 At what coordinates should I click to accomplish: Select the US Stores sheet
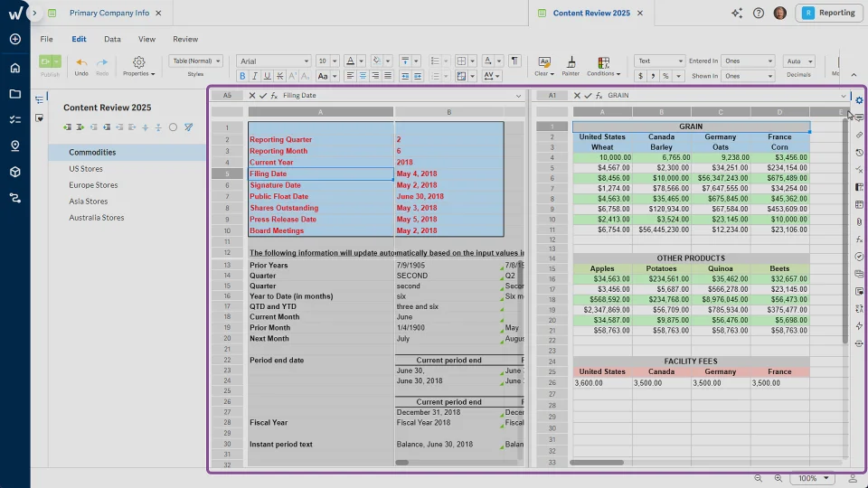86,169
